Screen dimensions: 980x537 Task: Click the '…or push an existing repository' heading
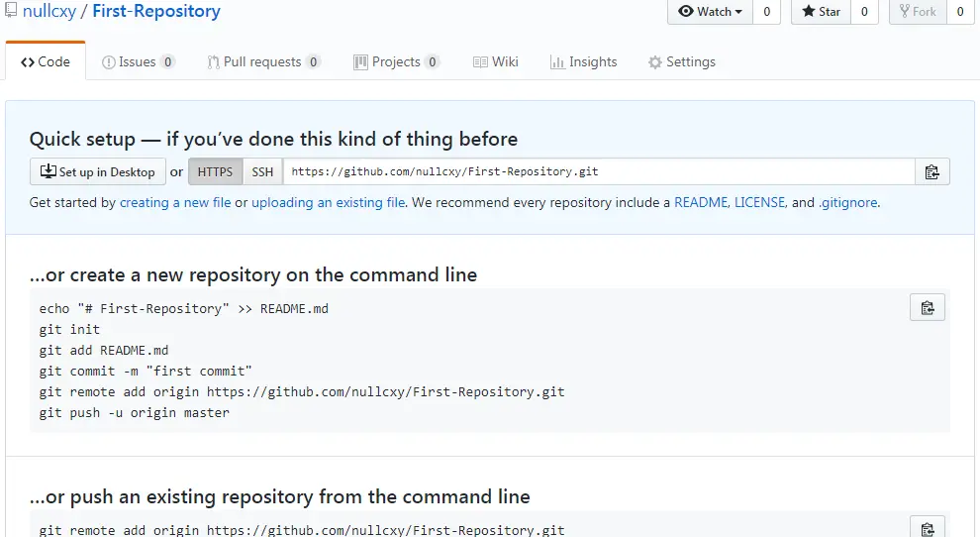pos(279,497)
